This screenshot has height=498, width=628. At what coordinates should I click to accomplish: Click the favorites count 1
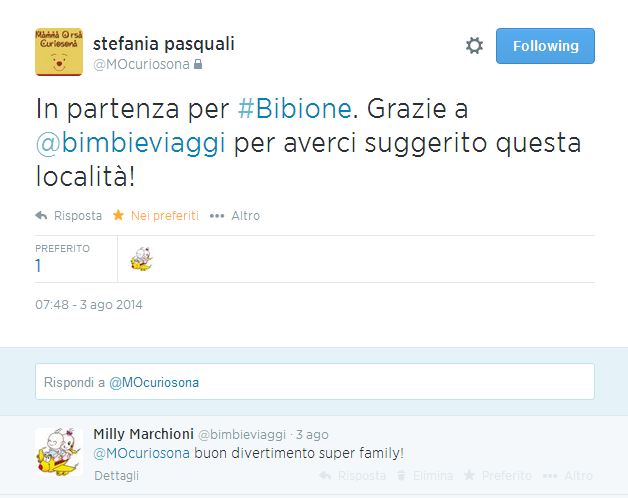point(38,266)
